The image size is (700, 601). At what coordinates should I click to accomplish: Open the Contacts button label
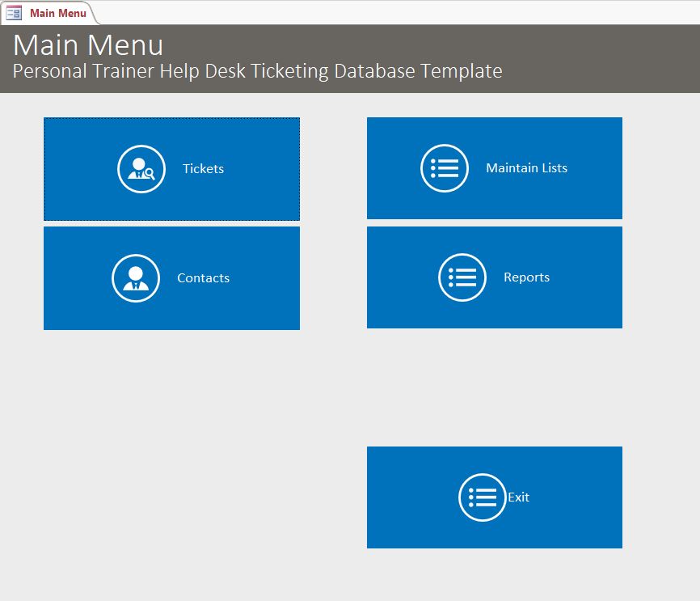[203, 278]
